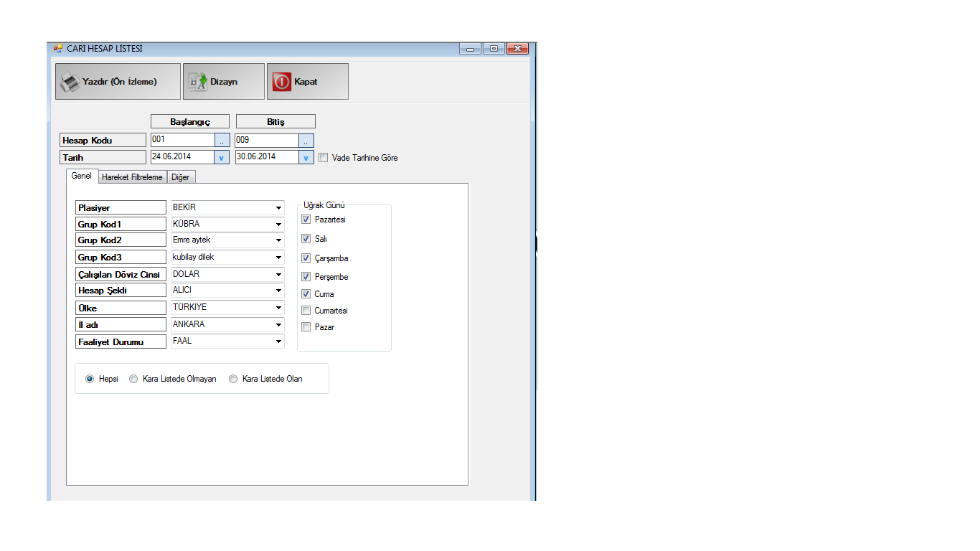The image size is (980, 551).
Task: Open the Ülke dropdown showing TÜRKİYE
Action: [278, 308]
